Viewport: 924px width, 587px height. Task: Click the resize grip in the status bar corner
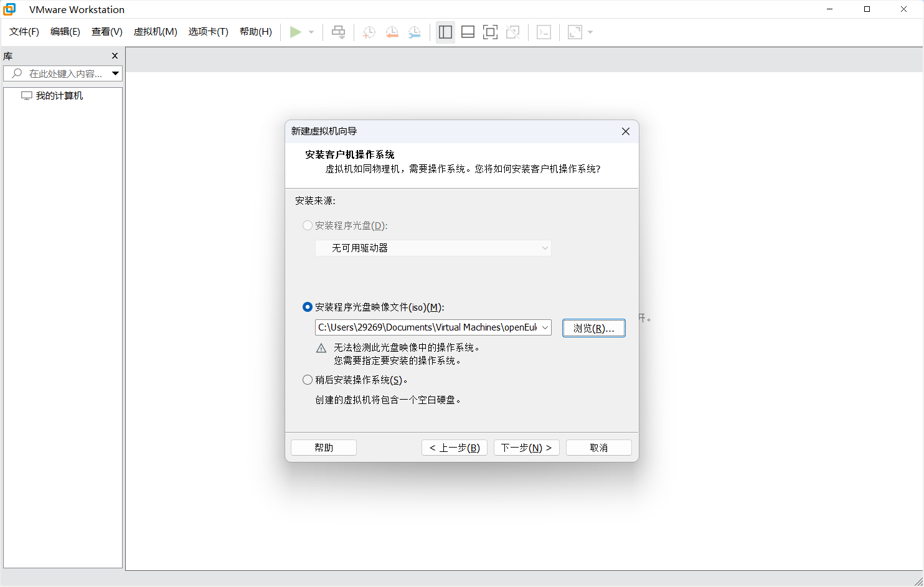(x=918, y=581)
